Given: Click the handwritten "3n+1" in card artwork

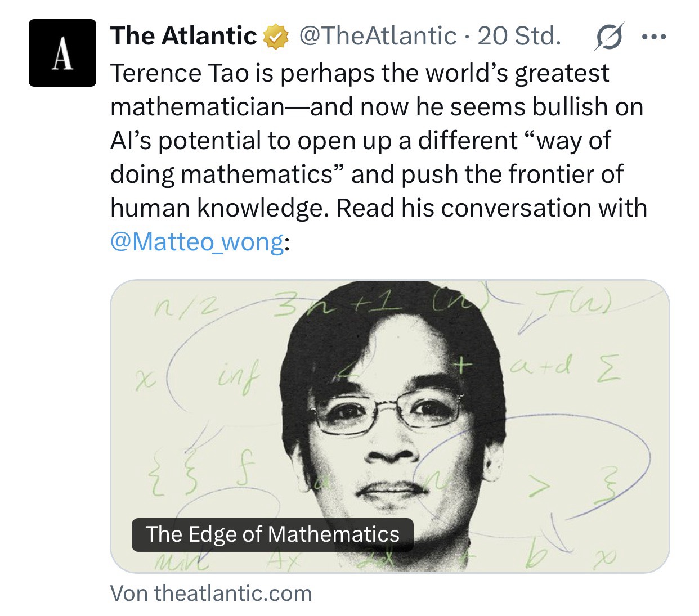Looking at the screenshot, I should tap(337, 307).
